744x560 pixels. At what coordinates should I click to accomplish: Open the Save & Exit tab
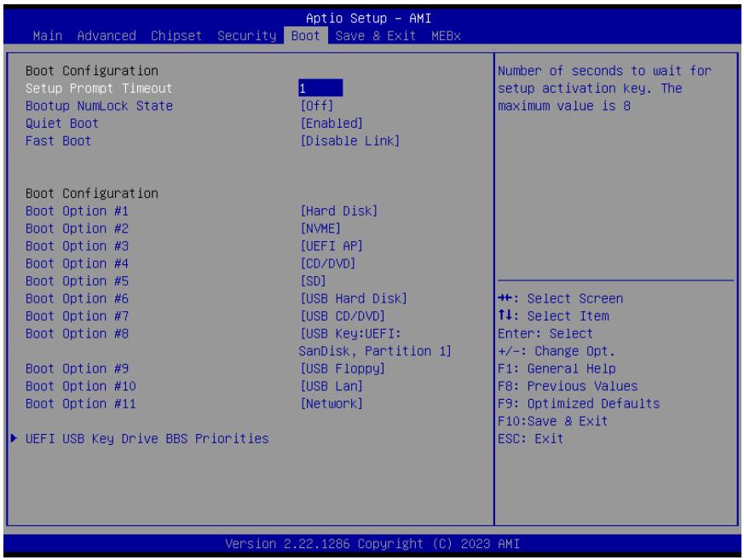375,36
